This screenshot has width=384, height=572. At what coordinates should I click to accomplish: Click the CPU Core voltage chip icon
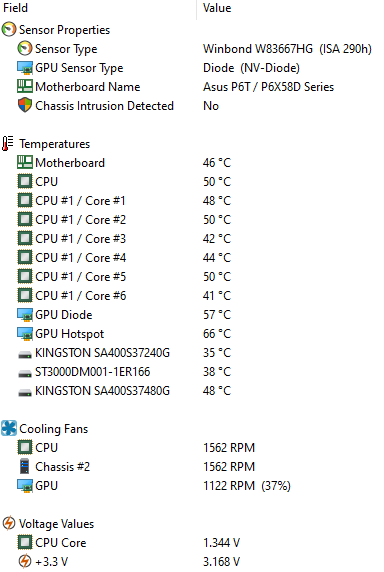pos(25,542)
